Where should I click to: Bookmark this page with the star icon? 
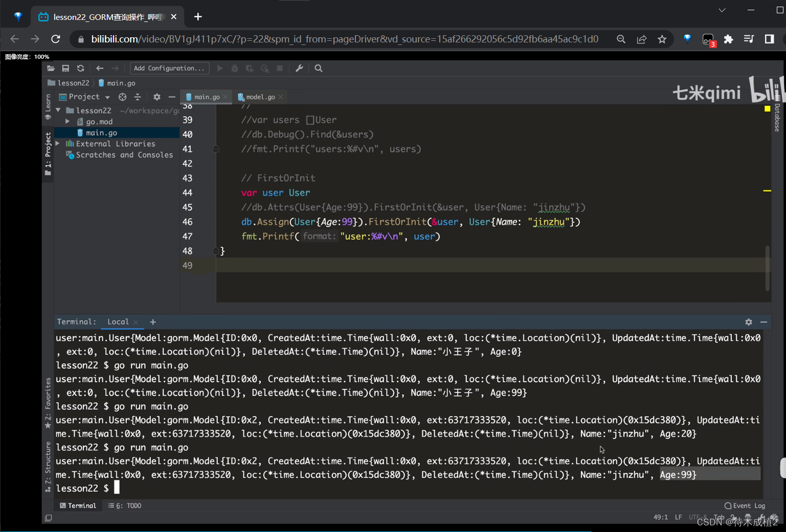[662, 39]
